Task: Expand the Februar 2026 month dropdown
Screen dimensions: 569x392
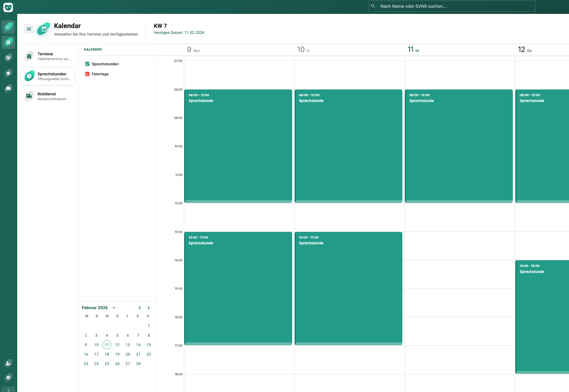Action: [114, 308]
